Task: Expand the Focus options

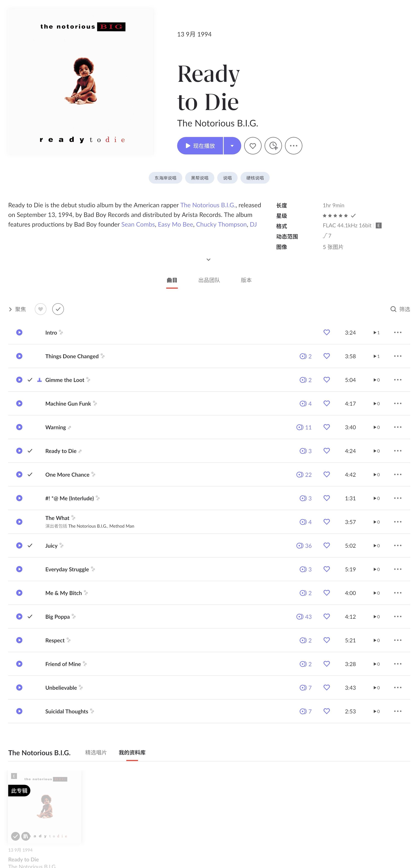Action: (x=17, y=309)
